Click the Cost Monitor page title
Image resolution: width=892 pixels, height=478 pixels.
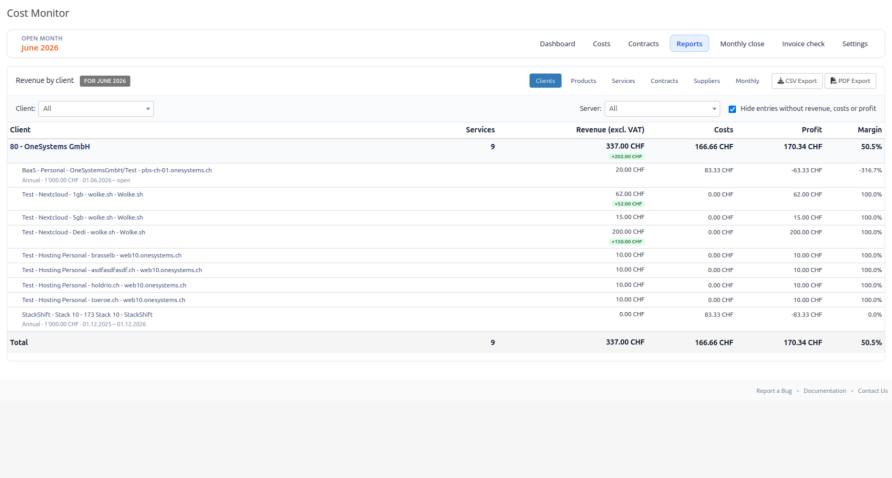tap(38, 13)
